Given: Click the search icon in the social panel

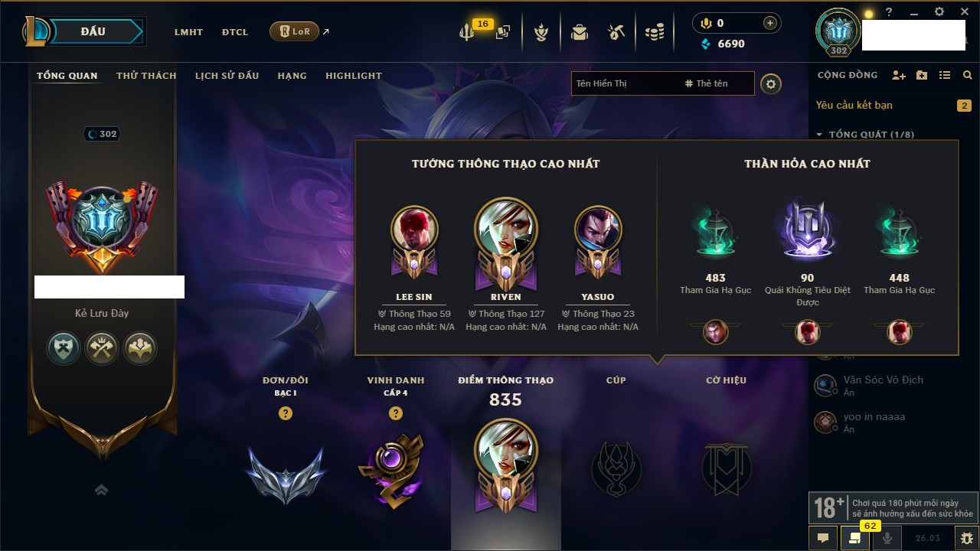Looking at the screenshot, I should pyautogui.click(x=968, y=75).
